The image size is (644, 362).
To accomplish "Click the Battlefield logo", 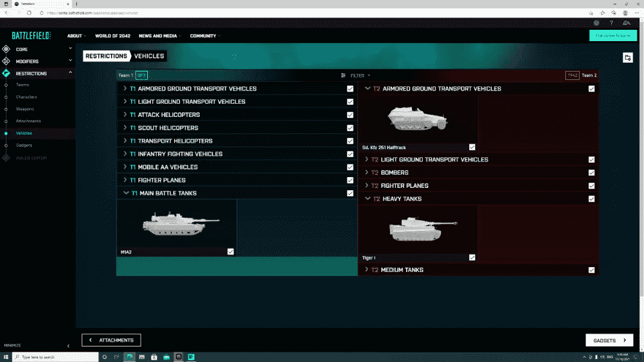I will 31,36.
